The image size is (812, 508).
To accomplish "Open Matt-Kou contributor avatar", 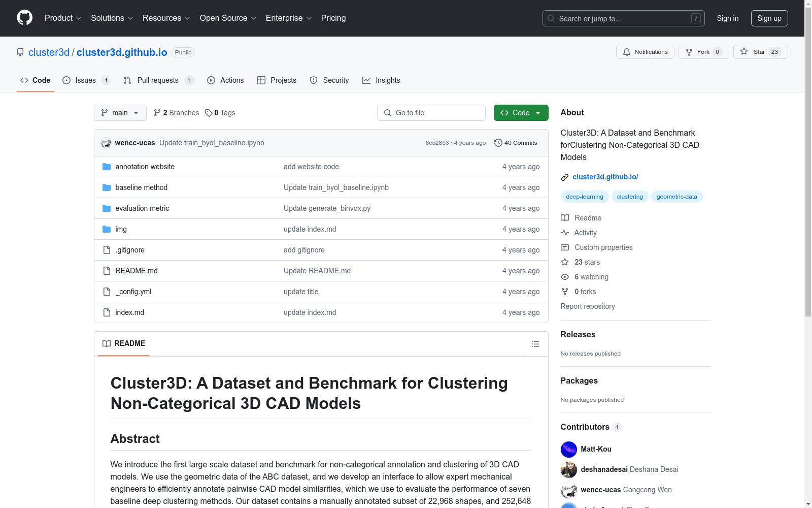I will point(569,449).
